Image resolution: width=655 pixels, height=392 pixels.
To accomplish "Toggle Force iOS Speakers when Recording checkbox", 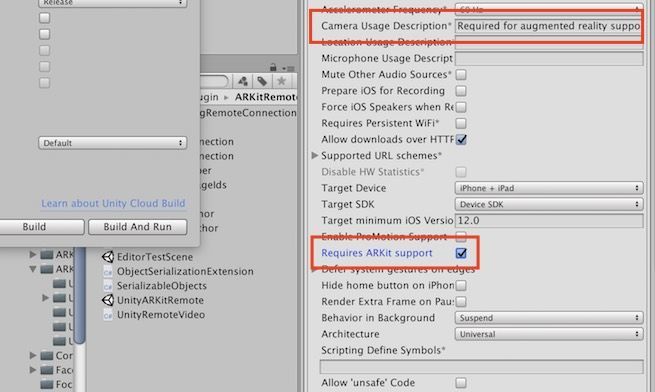I will point(461,107).
